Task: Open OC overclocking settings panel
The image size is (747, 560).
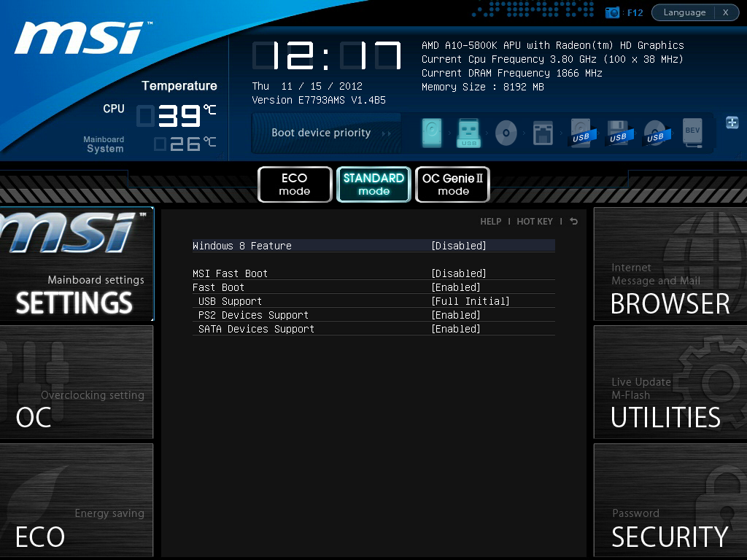Action: tap(77, 382)
